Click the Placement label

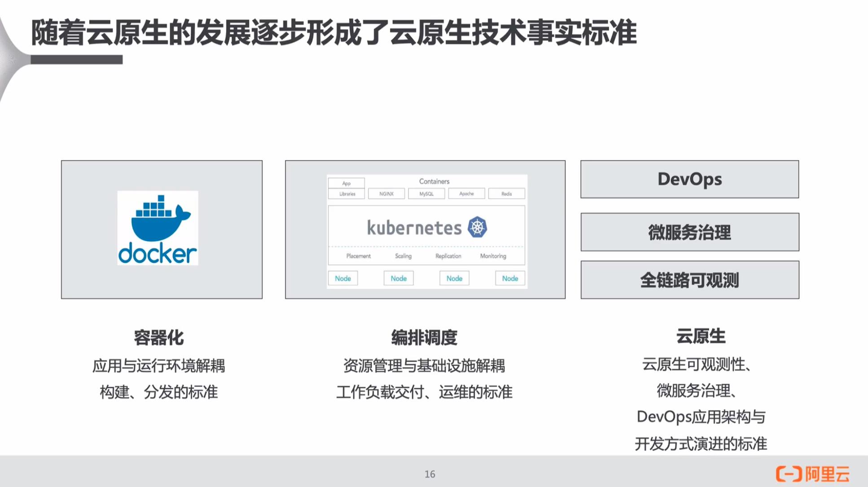359,256
